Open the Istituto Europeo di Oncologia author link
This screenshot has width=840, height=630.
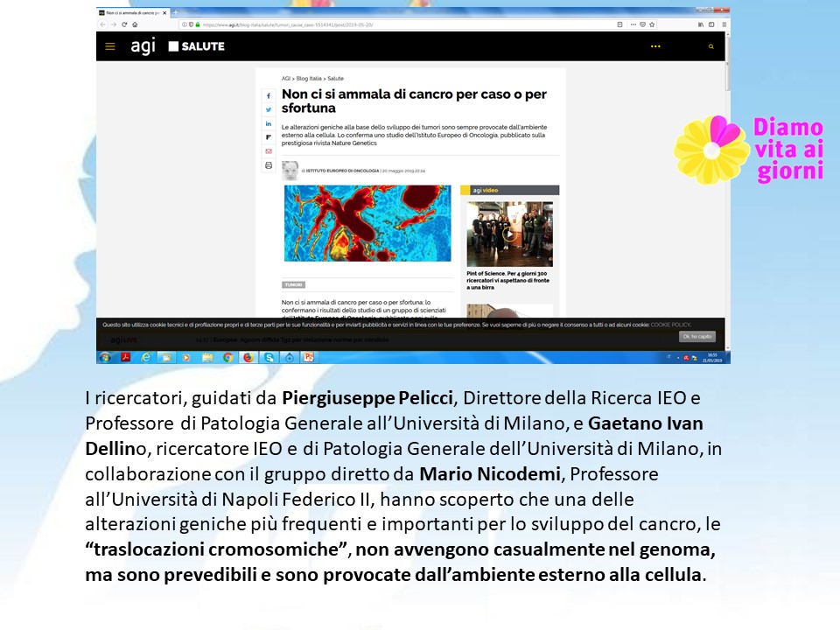pos(342,171)
